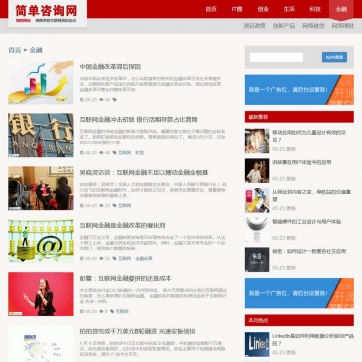The image size is (362, 362).
Task: Open the interview room thumbnail image
Action: click(x=41, y=188)
